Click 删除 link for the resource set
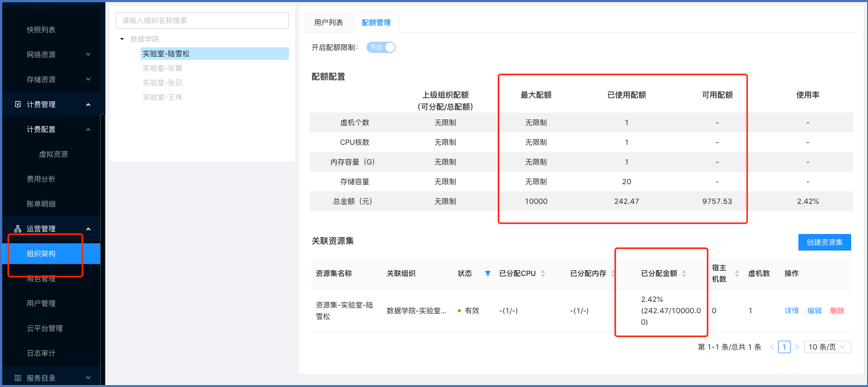The image size is (868, 387). [x=837, y=311]
